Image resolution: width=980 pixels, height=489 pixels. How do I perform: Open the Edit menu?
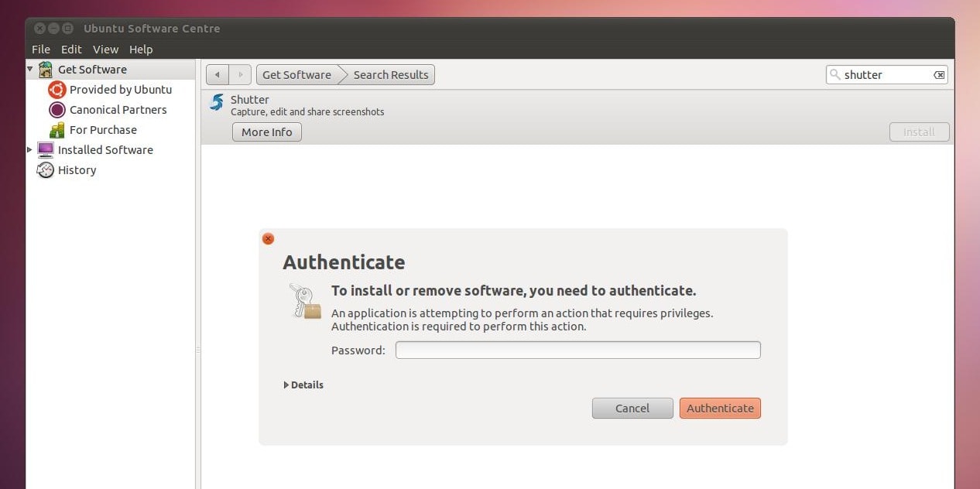(x=71, y=49)
